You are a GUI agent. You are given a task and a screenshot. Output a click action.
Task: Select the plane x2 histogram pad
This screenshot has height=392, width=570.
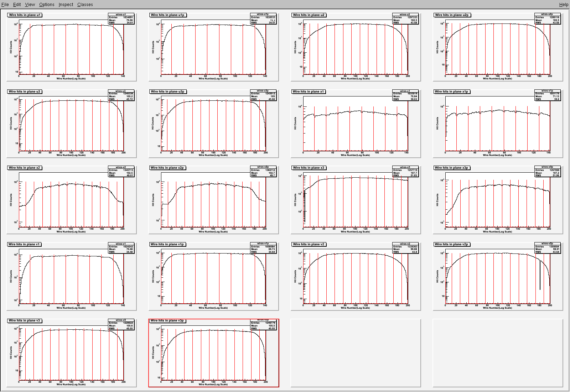point(72,200)
